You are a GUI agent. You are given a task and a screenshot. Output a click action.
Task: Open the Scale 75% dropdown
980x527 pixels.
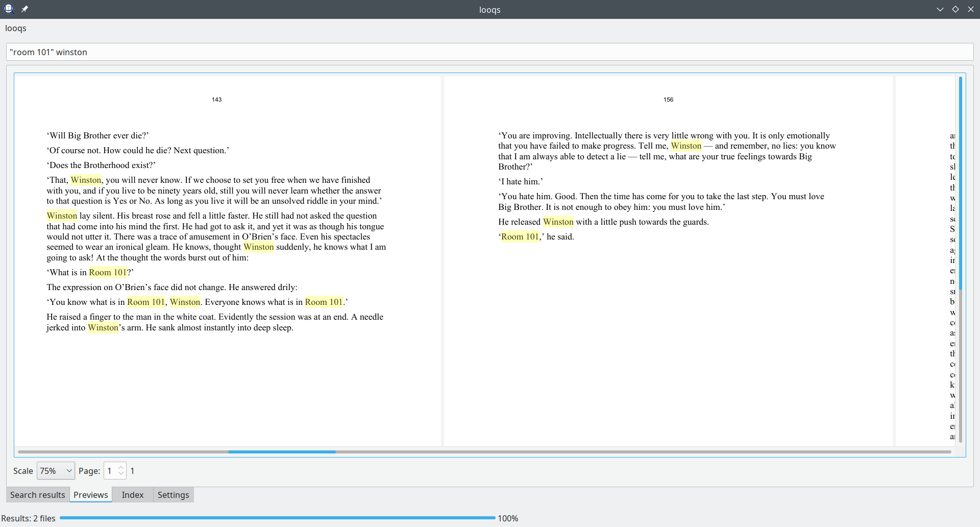pos(56,471)
